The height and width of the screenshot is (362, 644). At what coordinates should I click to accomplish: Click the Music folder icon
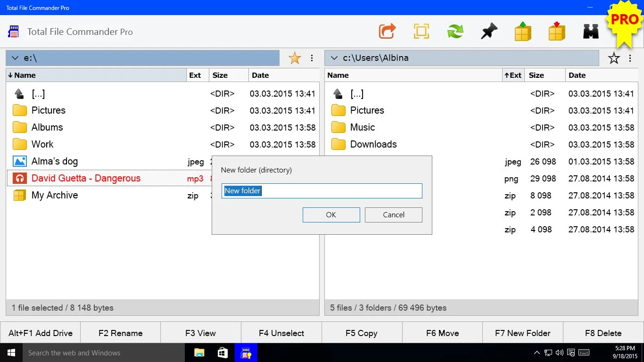[x=338, y=127]
